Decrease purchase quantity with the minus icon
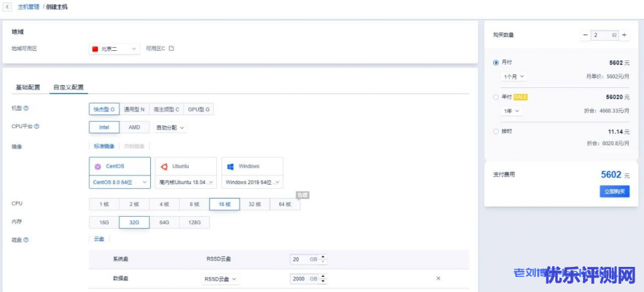The height and width of the screenshot is (292, 644). click(586, 35)
